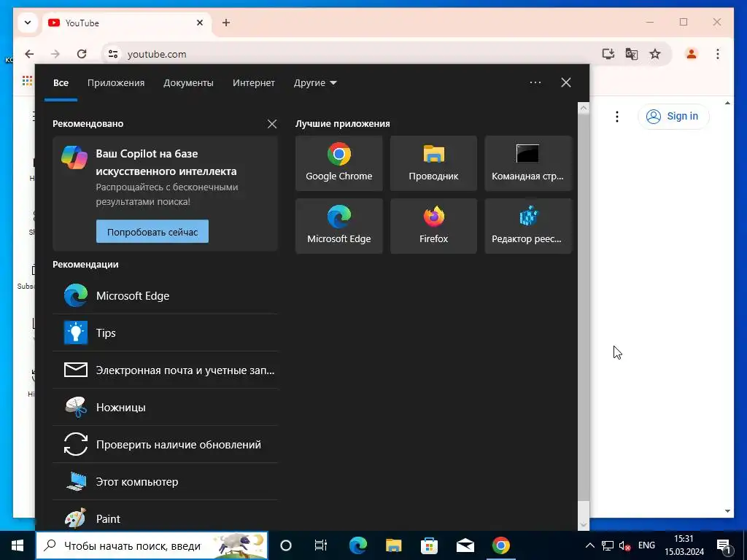This screenshot has height=560, width=747.
Task: Open Google Chrome tile in top apps
Action: click(338, 163)
